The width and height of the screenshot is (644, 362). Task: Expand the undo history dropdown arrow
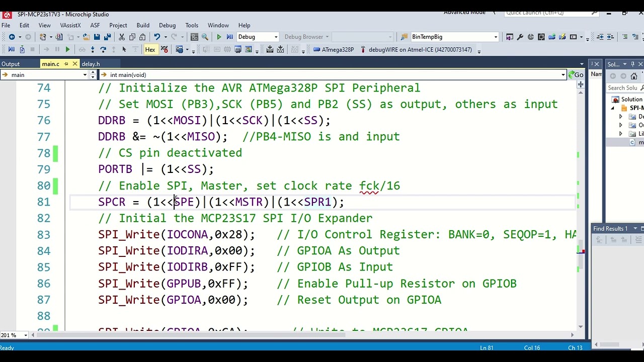coord(165,37)
